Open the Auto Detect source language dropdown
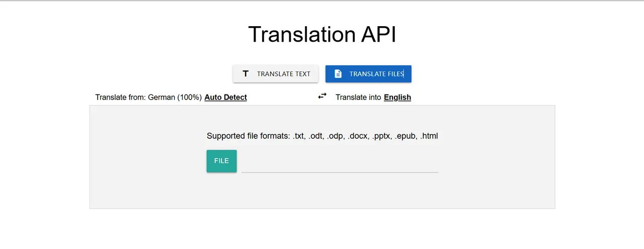Image resolution: width=644 pixels, height=249 pixels. (225, 97)
